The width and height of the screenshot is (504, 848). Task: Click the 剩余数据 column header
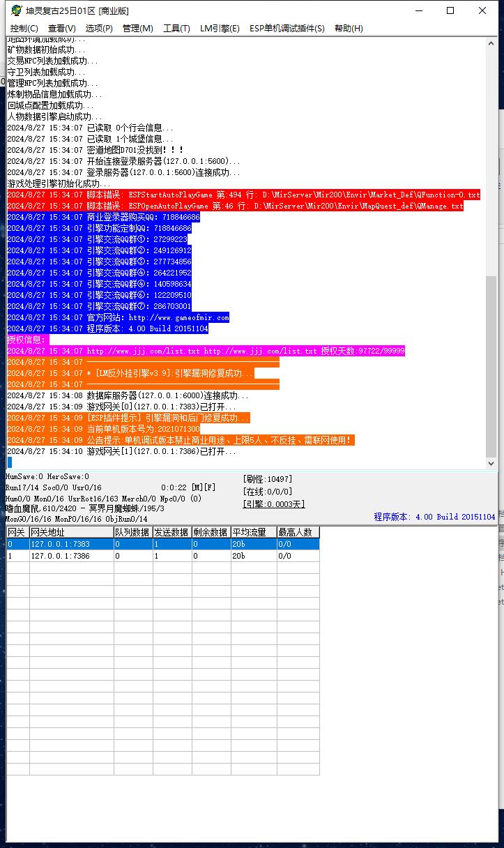[x=211, y=532]
